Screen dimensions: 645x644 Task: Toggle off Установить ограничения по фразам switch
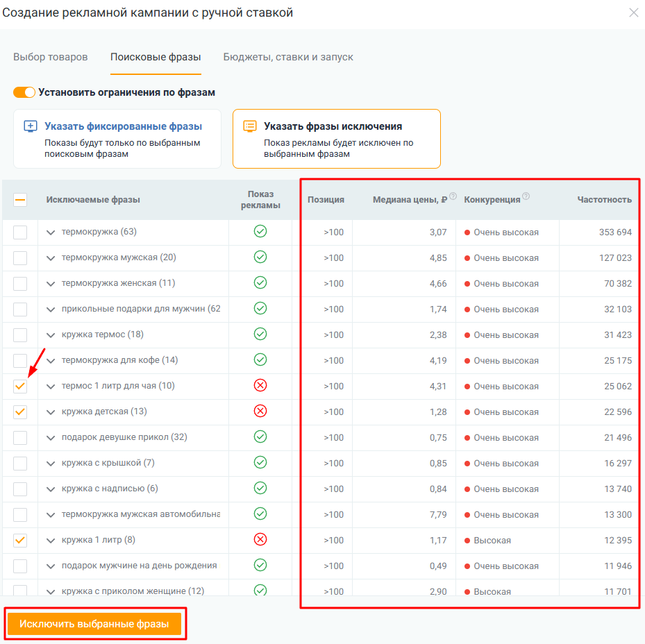[24, 92]
